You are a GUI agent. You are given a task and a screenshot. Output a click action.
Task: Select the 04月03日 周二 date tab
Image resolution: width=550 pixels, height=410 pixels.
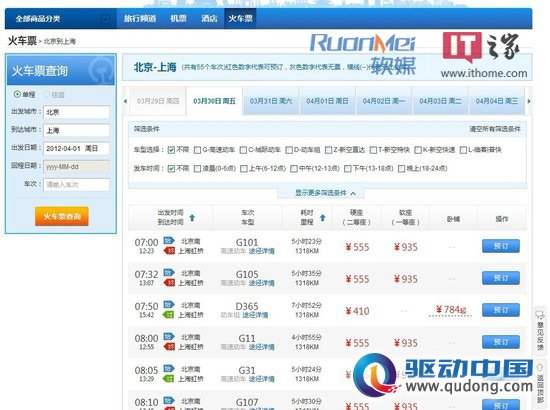pyautogui.click(x=441, y=101)
